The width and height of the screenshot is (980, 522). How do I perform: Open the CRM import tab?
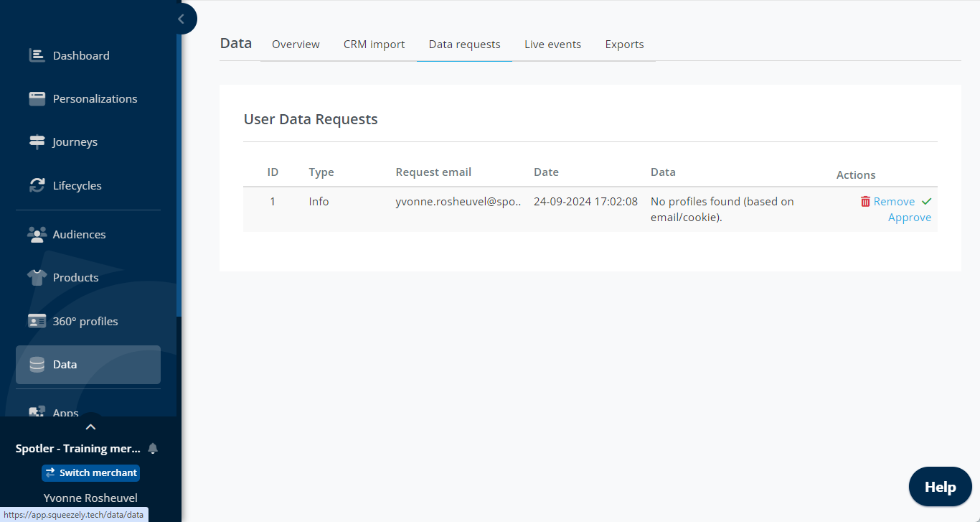pyautogui.click(x=374, y=45)
